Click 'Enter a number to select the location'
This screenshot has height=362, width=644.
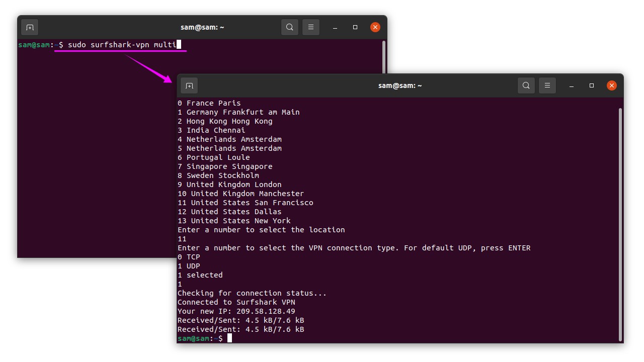click(x=261, y=230)
